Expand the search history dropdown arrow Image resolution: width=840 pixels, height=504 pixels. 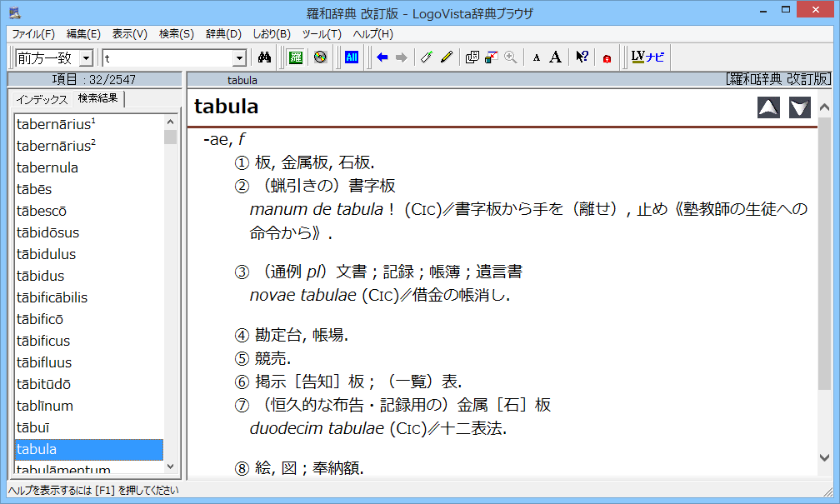coord(239,58)
